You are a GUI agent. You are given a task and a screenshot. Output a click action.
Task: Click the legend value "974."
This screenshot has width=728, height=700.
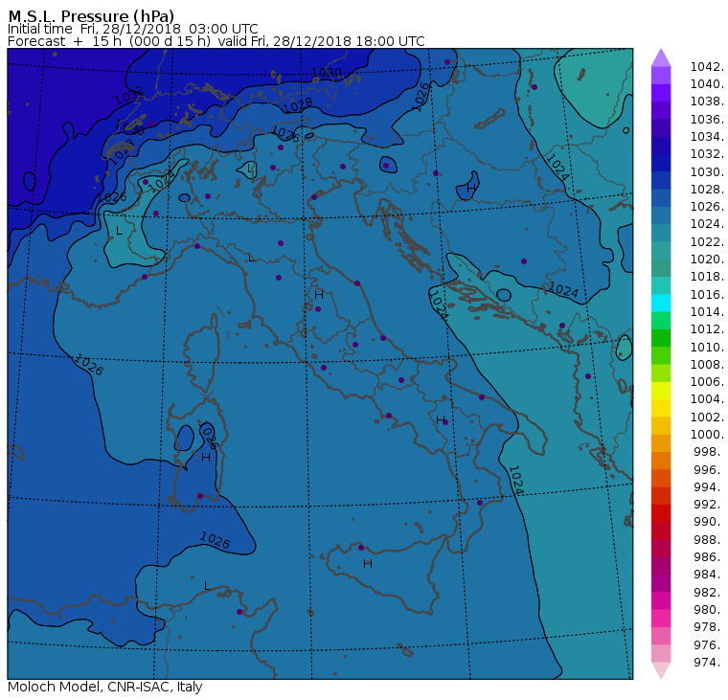coord(709,662)
